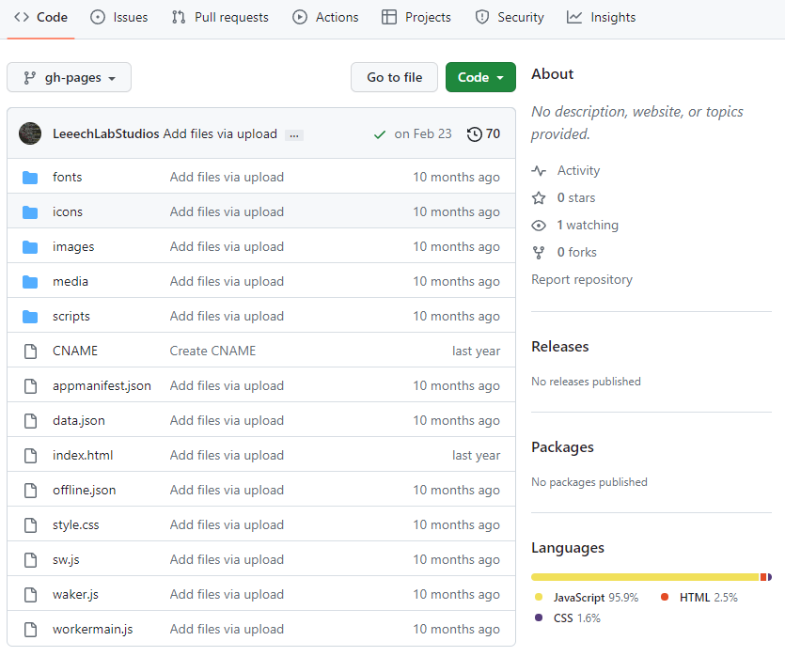View the Security tab
785x672 pixels.
click(510, 17)
